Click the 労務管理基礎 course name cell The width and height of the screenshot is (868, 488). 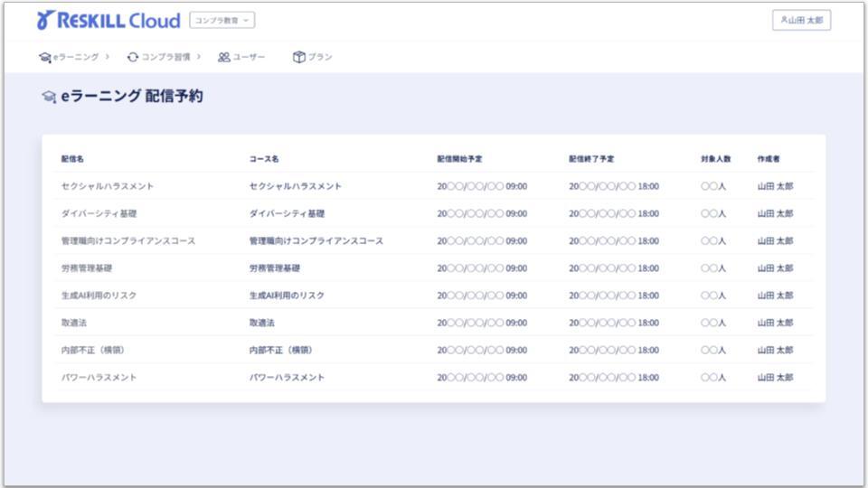point(275,268)
